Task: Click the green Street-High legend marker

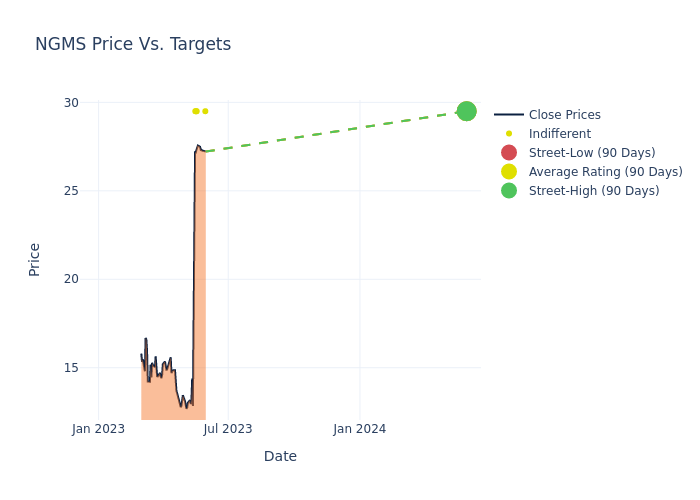Action: pos(509,191)
